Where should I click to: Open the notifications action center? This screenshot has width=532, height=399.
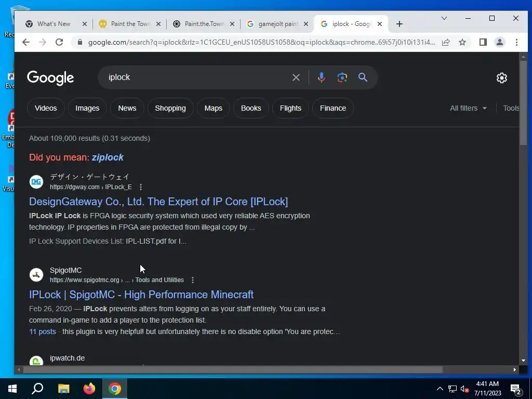click(x=516, y=390)
